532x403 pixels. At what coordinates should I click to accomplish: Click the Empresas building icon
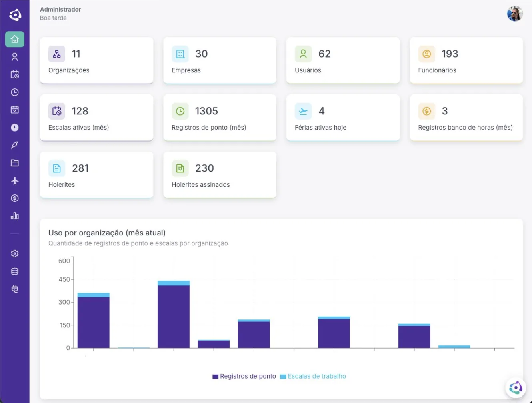pos(180,54)
